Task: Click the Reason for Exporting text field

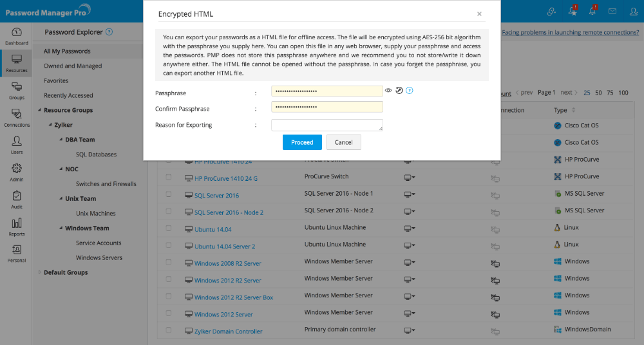Action: (x=327, y=125)
